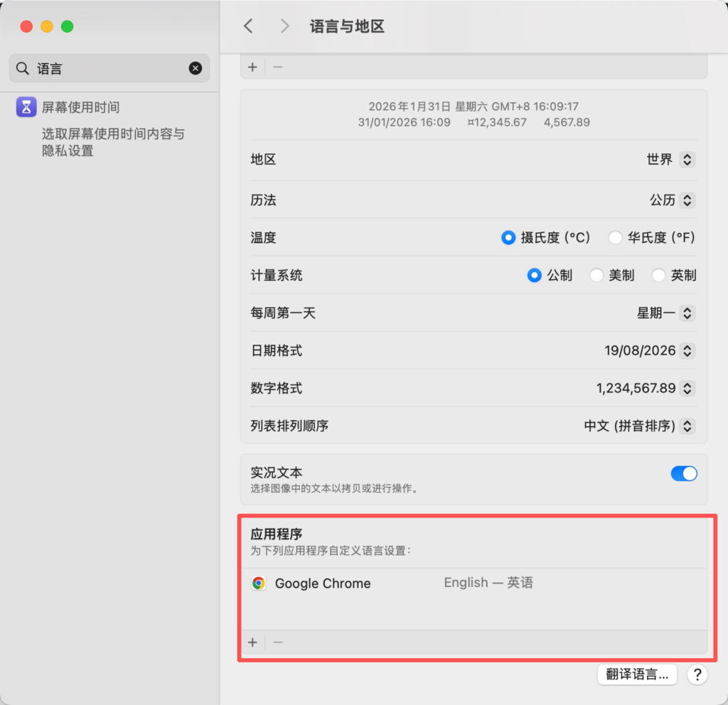
Task: Open the 每周第一天 selector showing 星期一
Action: [x=687, y=313]
